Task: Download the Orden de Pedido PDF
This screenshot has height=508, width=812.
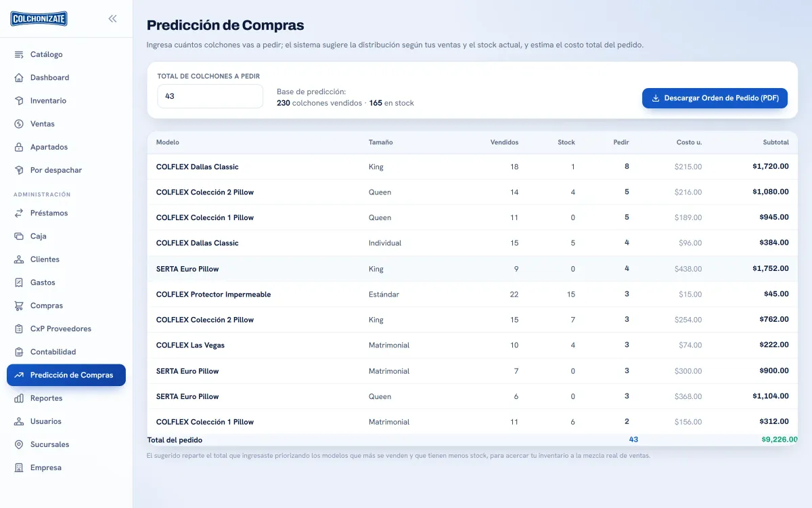Action: (x=715, y=98)
